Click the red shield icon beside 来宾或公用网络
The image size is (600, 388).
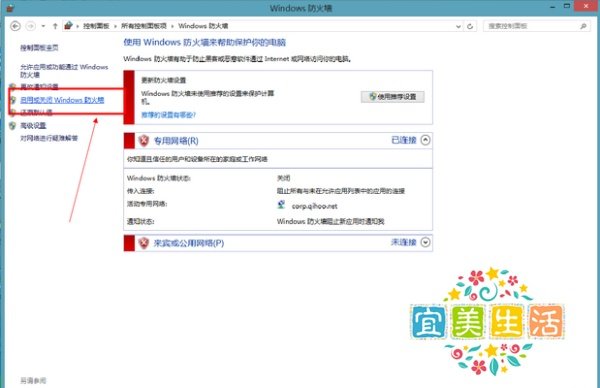pos(143,243)
